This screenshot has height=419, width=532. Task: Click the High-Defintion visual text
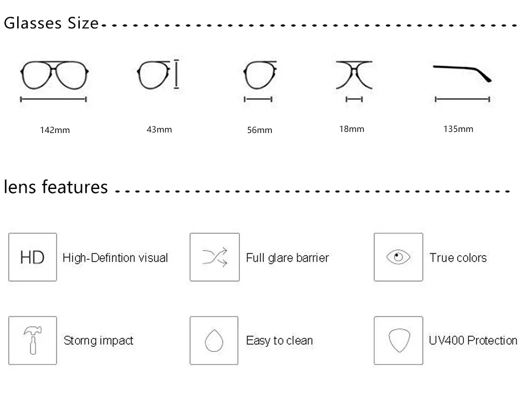(x=115, y=258)
